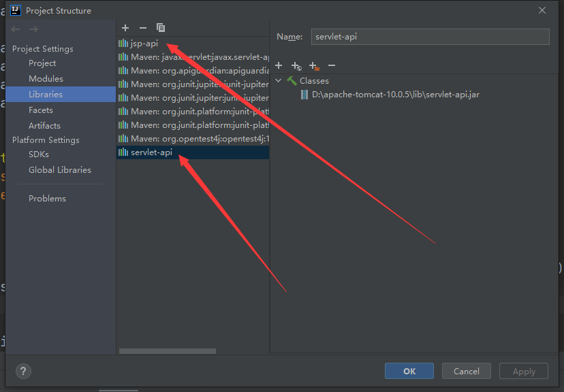Click the exclude root icon with red folder

tap(314, 66)
